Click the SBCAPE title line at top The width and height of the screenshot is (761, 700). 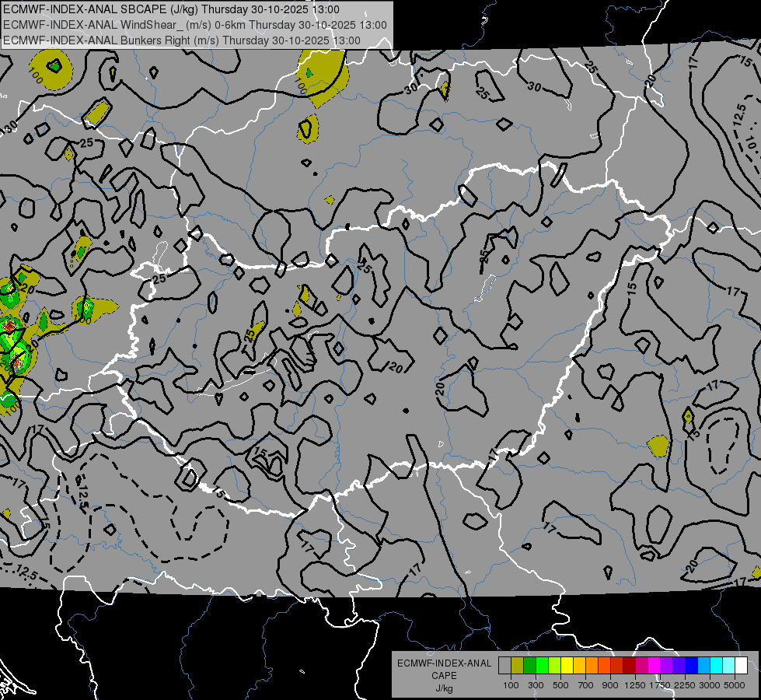pos(171,9)
